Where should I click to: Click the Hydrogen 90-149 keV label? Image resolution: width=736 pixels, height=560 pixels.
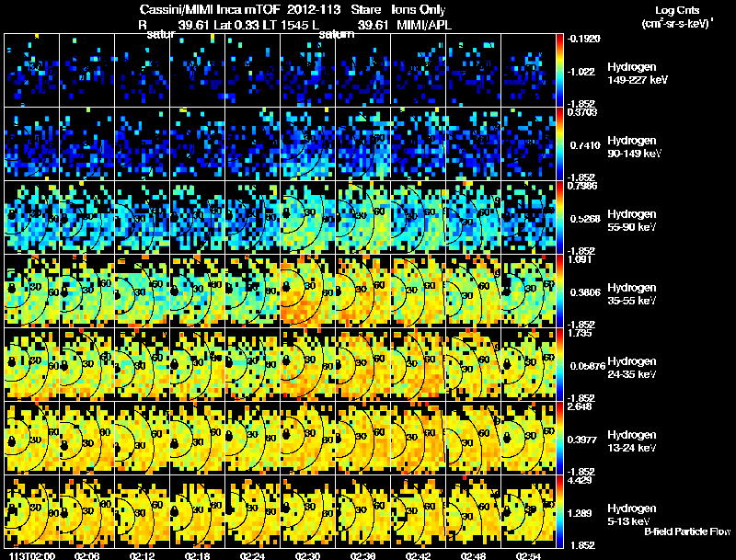coord(634,147)
